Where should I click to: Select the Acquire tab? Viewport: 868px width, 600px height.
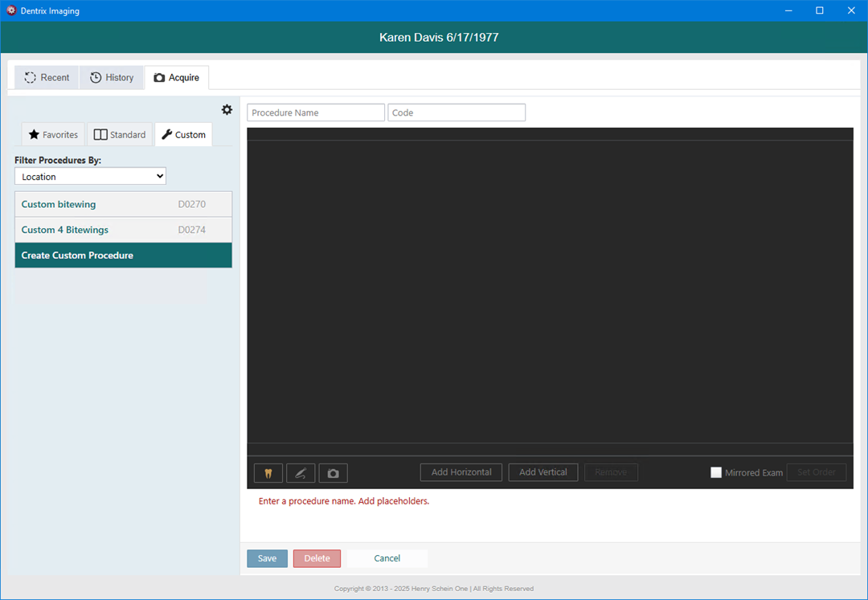pos(177,78)
